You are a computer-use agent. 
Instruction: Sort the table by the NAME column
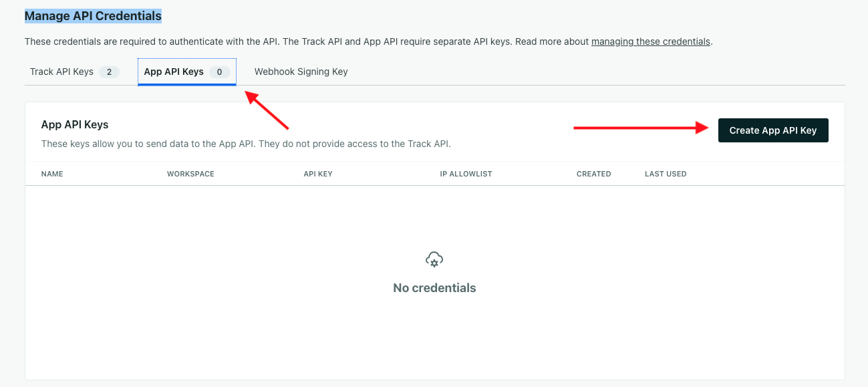point(53,174)
